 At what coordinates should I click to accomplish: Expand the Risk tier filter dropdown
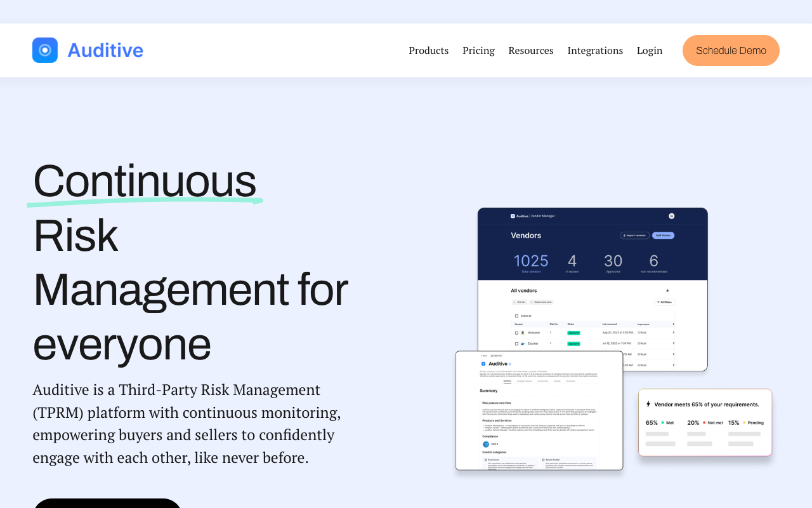[520, 302]
